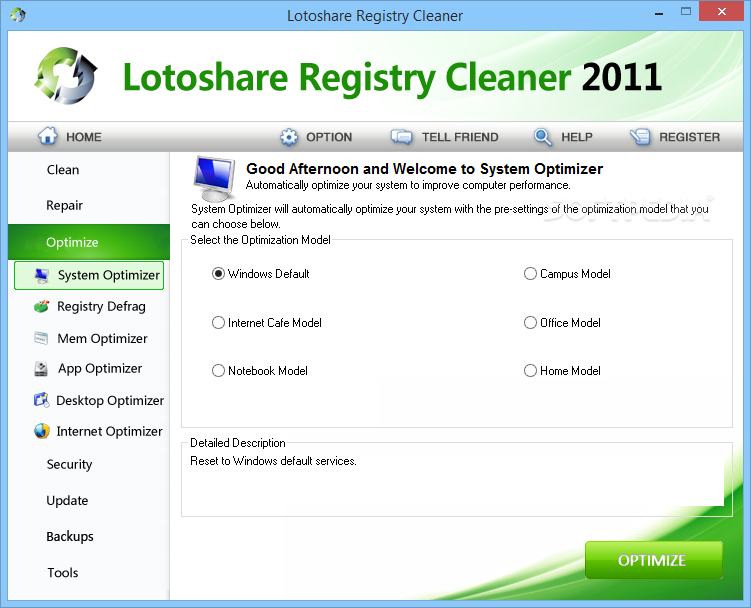Image resolution: width=751 pixels, height=608 pixels.
Task: Maximize the Lotoshare Registry Cleaner window
Action: click(x=686, y=12)
